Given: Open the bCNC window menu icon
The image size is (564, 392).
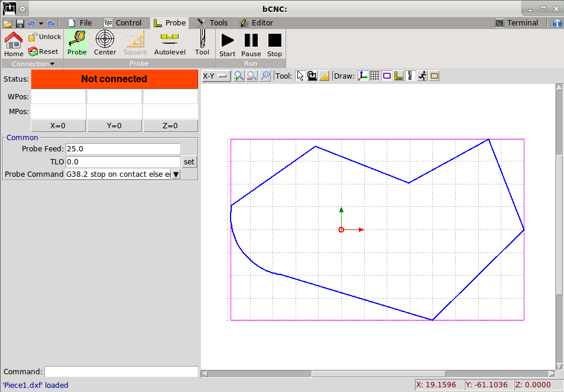Looking at the screenshot, I should 9,9.
